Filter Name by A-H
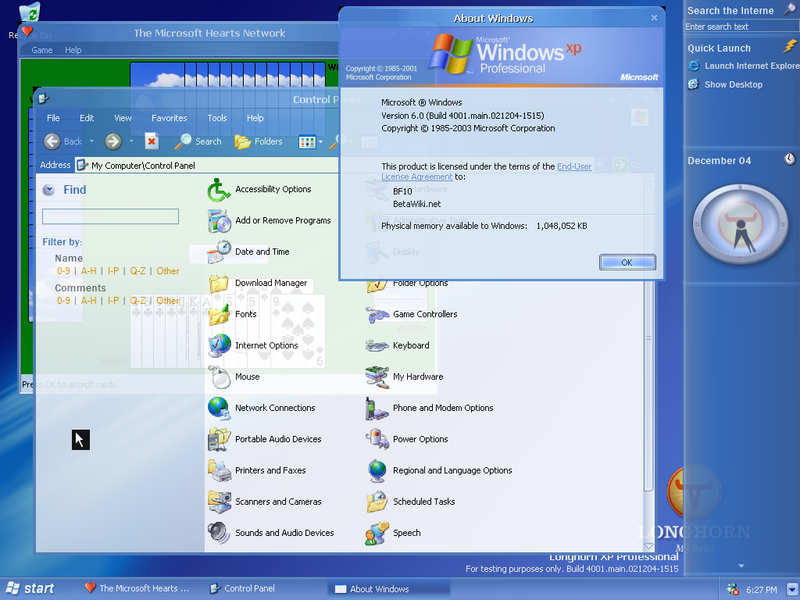The height and width of the screenshot is (600, 800). click(89, 271)
